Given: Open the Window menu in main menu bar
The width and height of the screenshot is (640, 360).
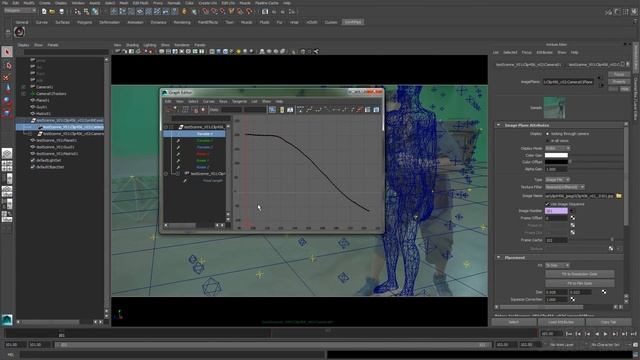Looking at the screenshot, I should (78, 3).
